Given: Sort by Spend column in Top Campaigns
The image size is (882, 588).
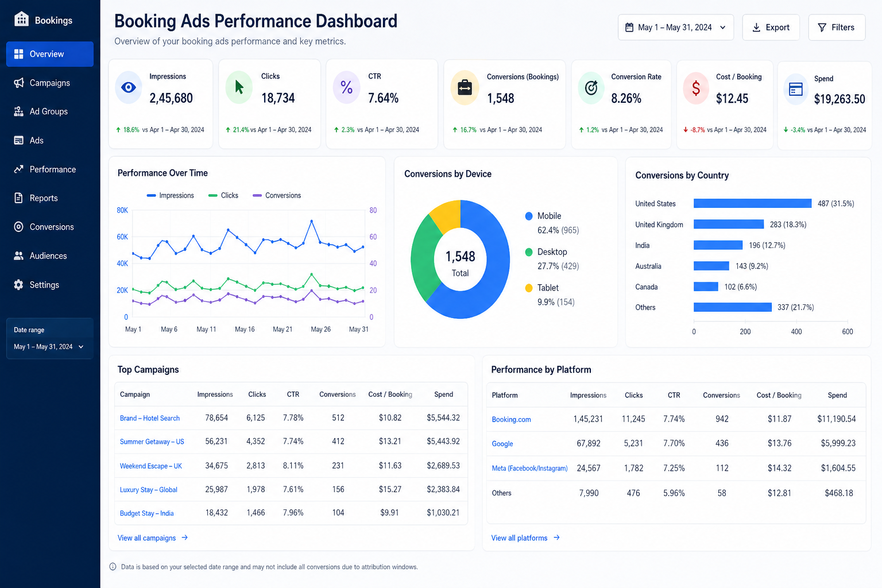Looking at the screenshot, I should [x=443, y=394].
